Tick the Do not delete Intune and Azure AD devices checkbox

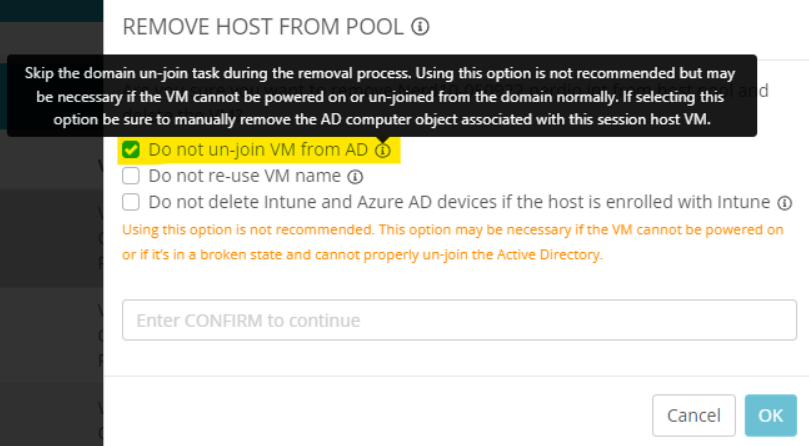131,201
